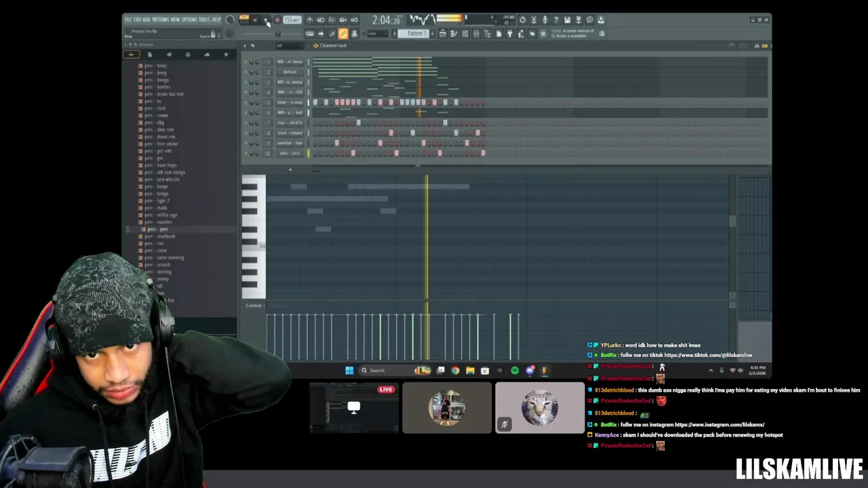
Task: Open the Pattern 1 selector dropdown
Action: pos(414,33)
